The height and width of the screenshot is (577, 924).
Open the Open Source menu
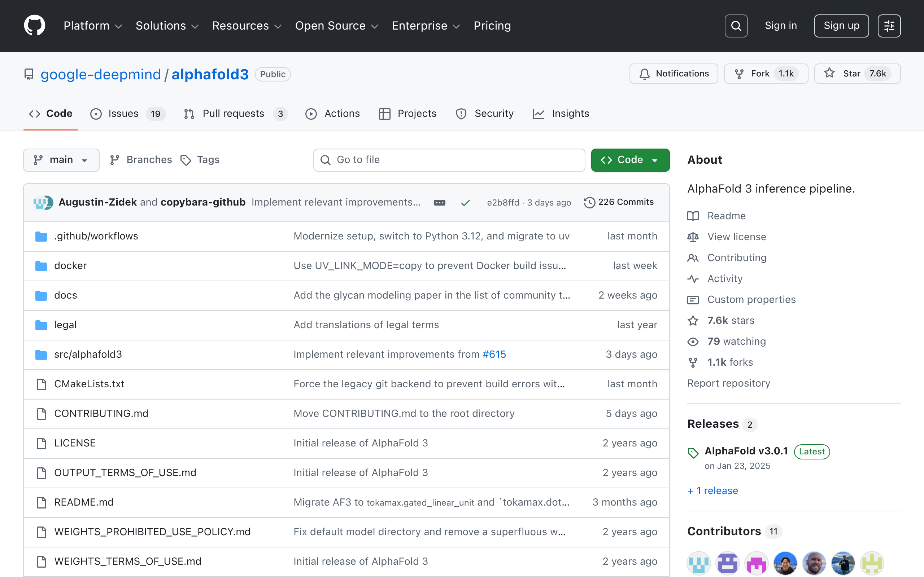(x=336, y=26)
